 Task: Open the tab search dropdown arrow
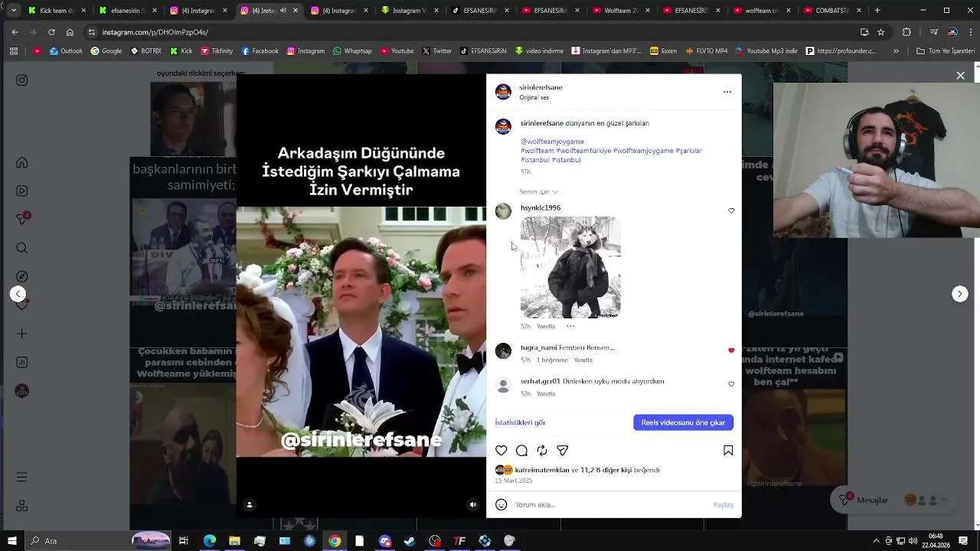tap(15, 11)
